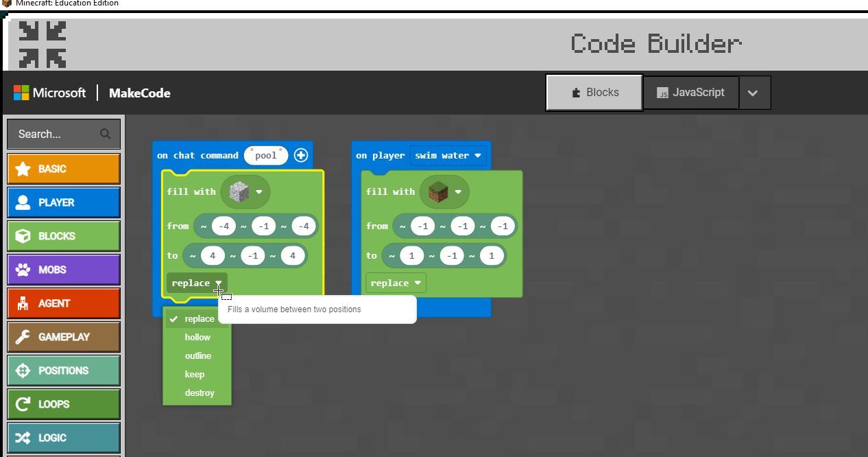Viewport: 868px width, 457px height.
Task: Open replace dropdown in grass fill block
Action: point(396,283)
